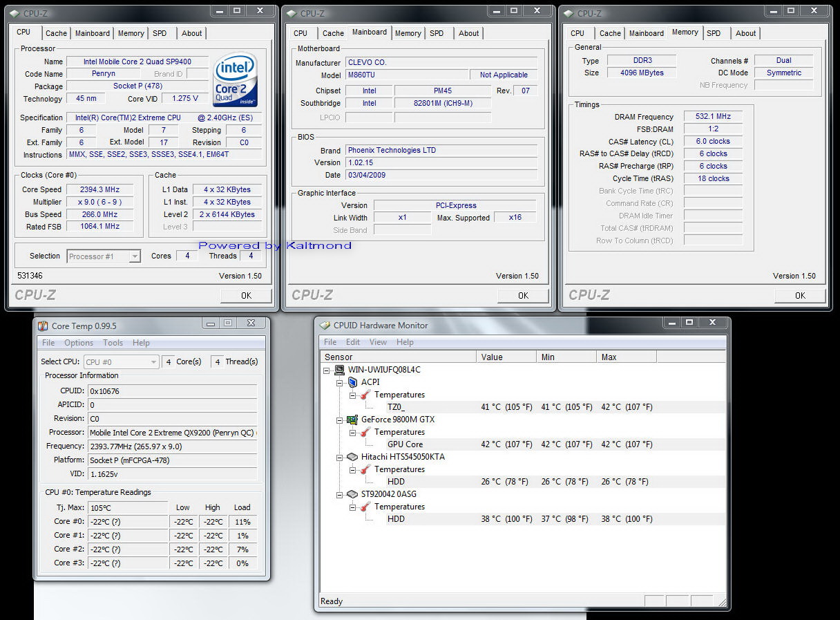The height and width of the screenshot is (620, 840).
Task: Click the Tj. Max value 105°C
Action: coord(128,508)
